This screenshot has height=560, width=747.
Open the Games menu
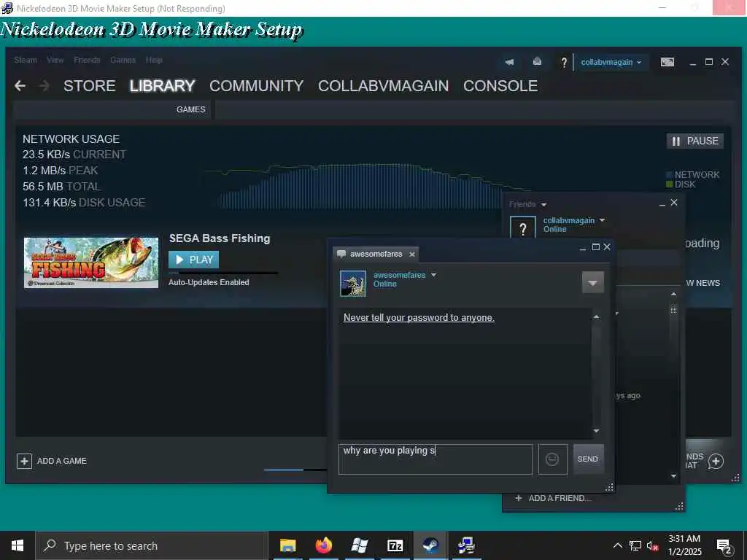123,60
